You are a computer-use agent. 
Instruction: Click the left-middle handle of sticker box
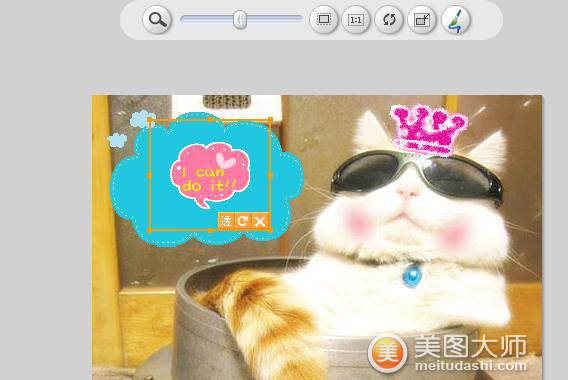[150, 175]
